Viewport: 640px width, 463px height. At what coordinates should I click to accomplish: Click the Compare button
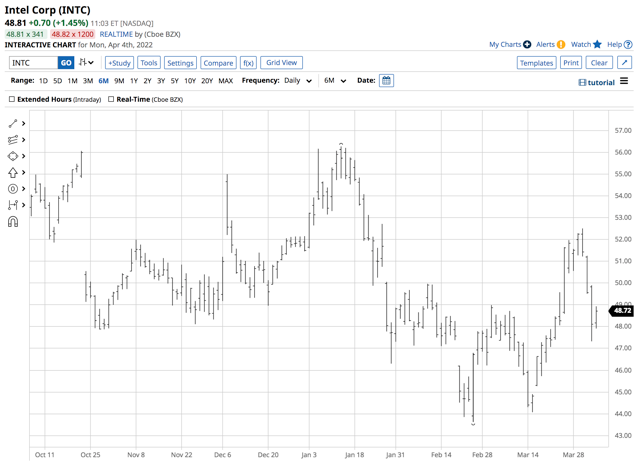(x=218, y=63)
